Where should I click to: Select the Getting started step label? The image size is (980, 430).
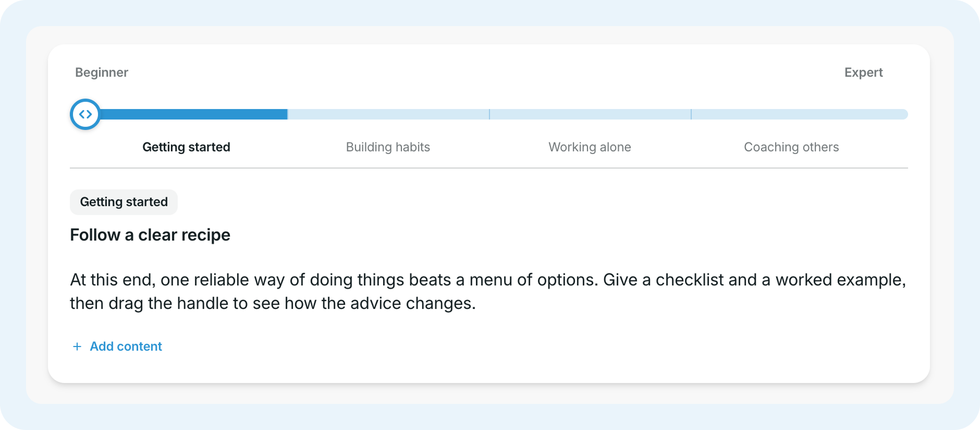186,147
